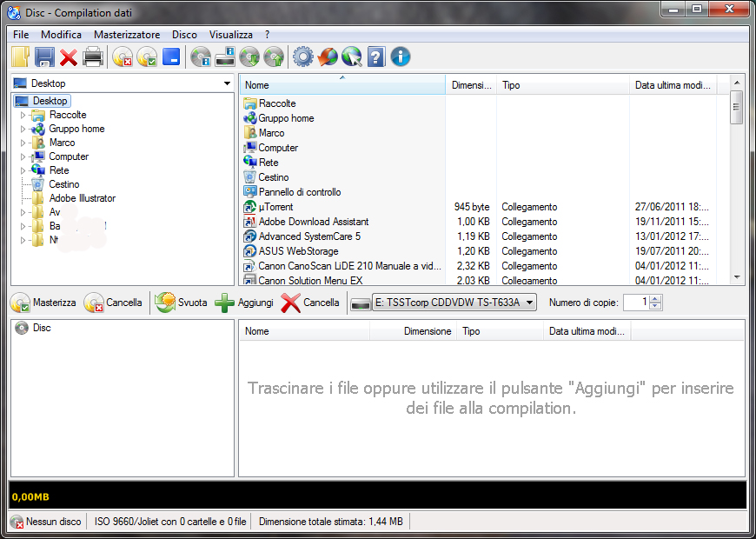Click the round blue info icon
This screenshot has height=539, width=756.
(x=401, y=57)
